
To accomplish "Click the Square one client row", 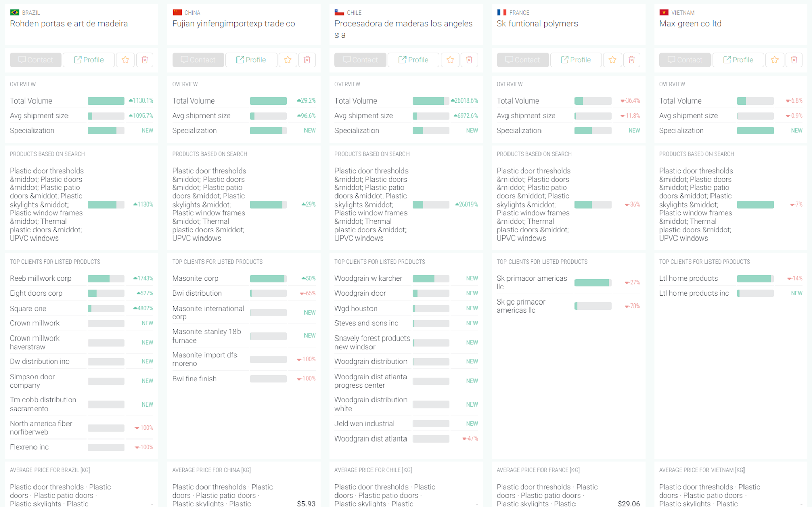I will (81, 309).
